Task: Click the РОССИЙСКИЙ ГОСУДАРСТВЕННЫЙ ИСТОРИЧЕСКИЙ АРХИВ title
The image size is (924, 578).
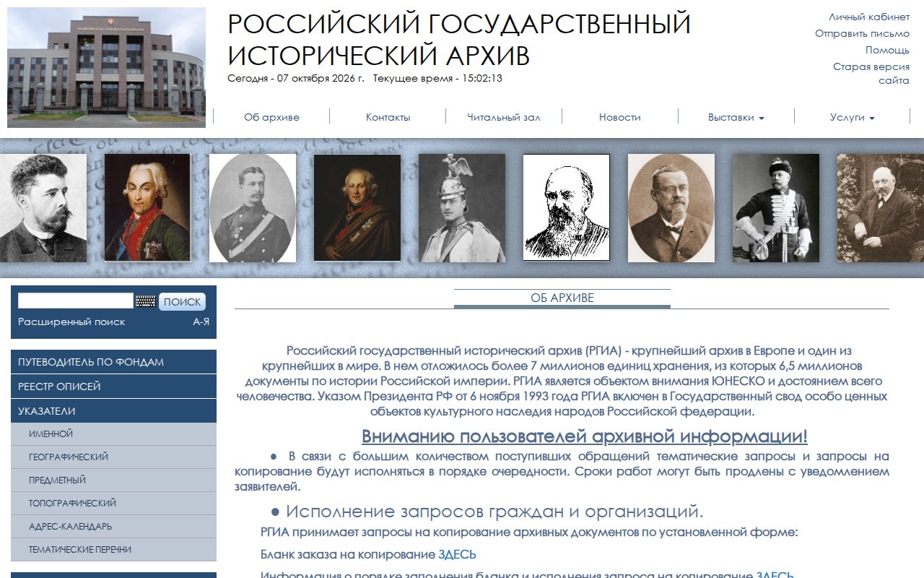Action: coord(459,40)
